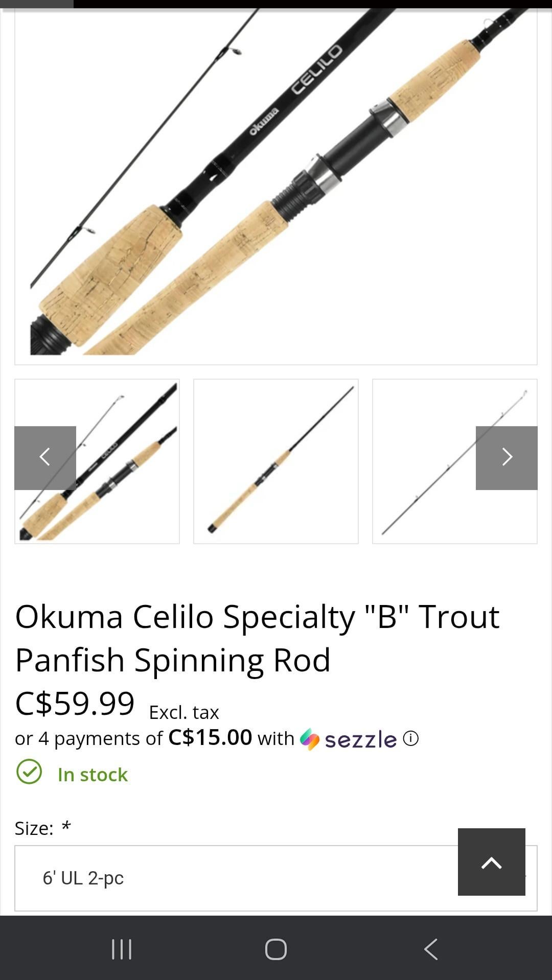Tap the "In stock" status text
Viewport: 552px width, 980px height.
(93, 775)
